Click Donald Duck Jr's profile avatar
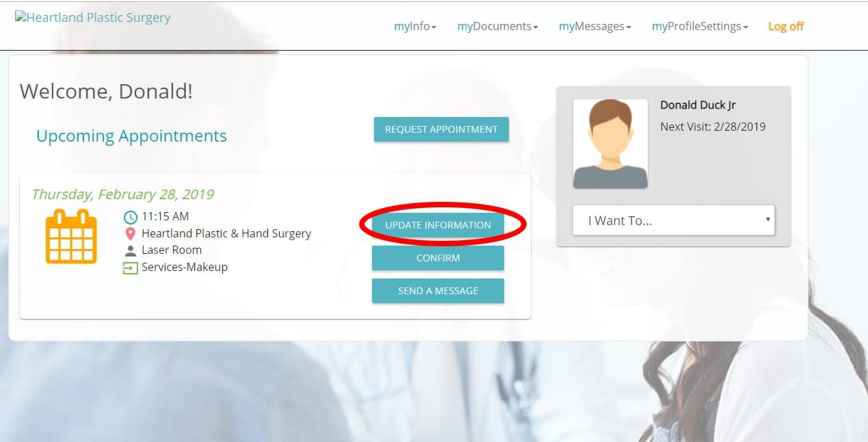Viewport: 868px width, 442px height. [610, 144]
